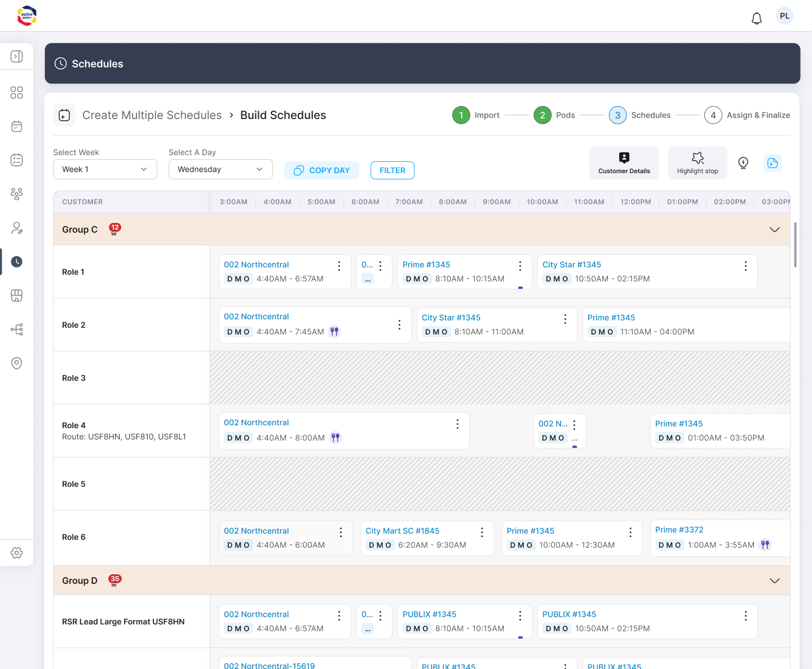Open menu on Role 1 Prime #1345 card
Viewport: 812px width, 669px height.
520,266
